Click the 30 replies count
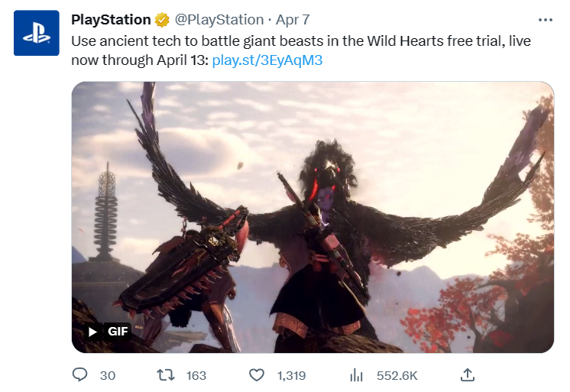Viewport: 570px width, 392px height. (x=108, y=375)
